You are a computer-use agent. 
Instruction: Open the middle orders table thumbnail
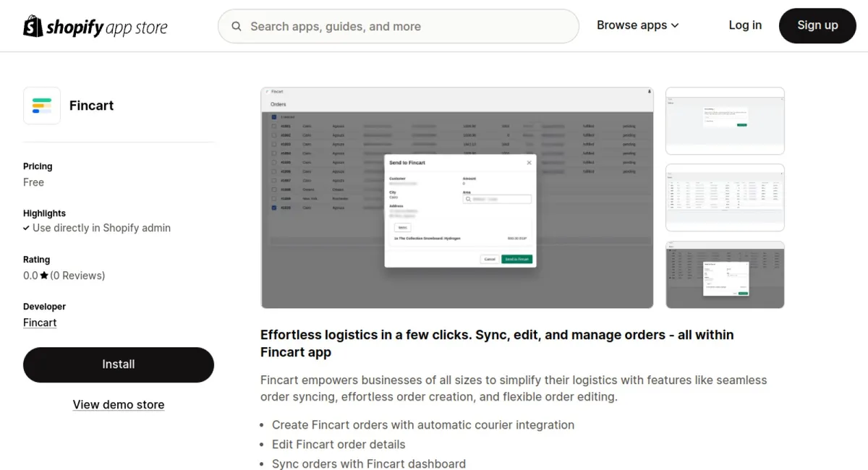point(725,197)
